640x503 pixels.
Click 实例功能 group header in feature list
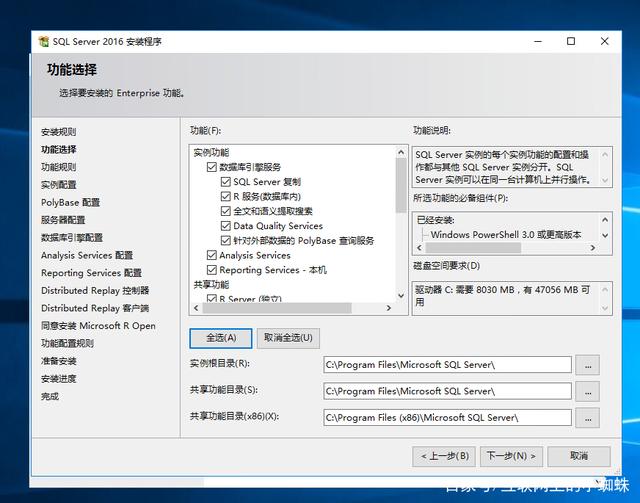(211, 153)
